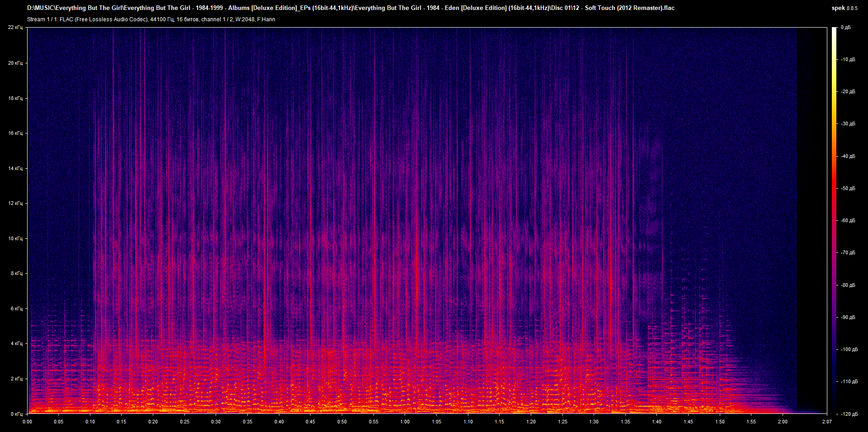Click the '2 кГц' frequency axis label
This screenshot has height=432, width=868.
(x=17, y=379)
